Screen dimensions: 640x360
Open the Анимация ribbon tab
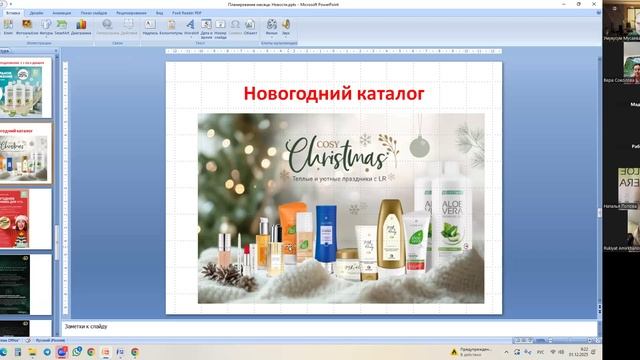tap(62, 13)
